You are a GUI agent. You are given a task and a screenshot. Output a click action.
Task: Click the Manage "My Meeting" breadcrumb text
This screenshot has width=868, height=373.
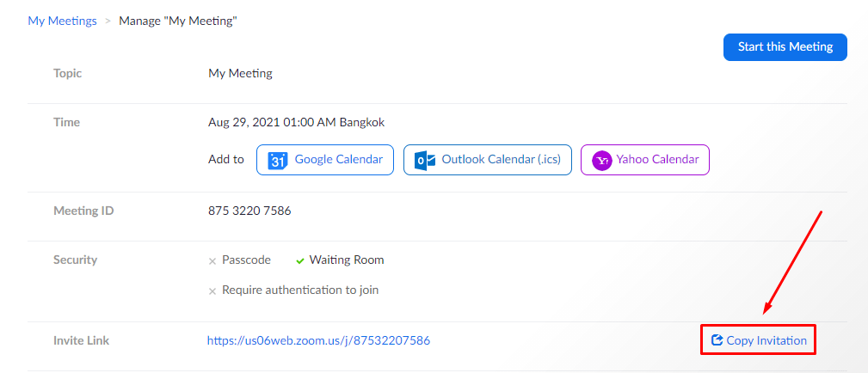(x=178, y=21)
